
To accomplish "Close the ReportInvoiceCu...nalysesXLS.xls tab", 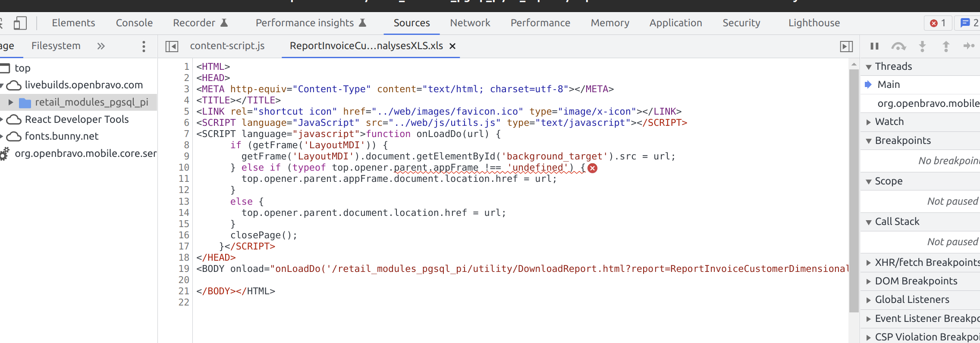I will 452,46.
